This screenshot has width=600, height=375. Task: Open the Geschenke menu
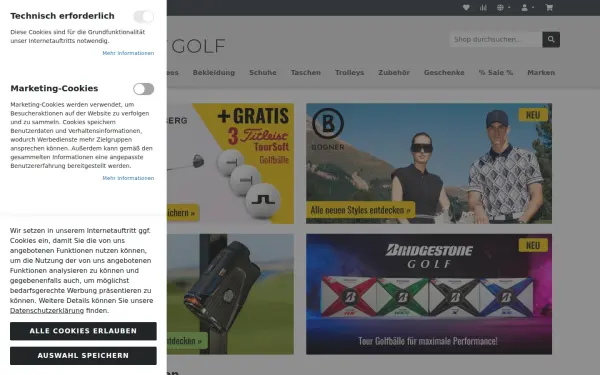click(x=444, y=72)
